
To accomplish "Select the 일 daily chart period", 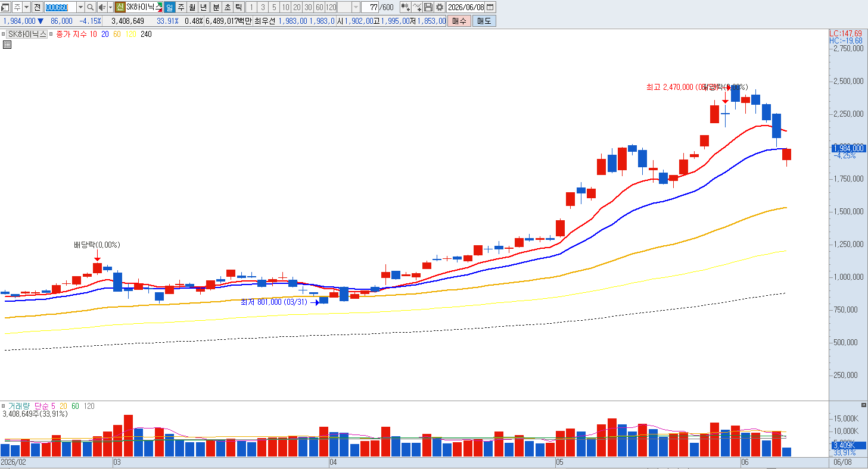I will pos(170,7).
